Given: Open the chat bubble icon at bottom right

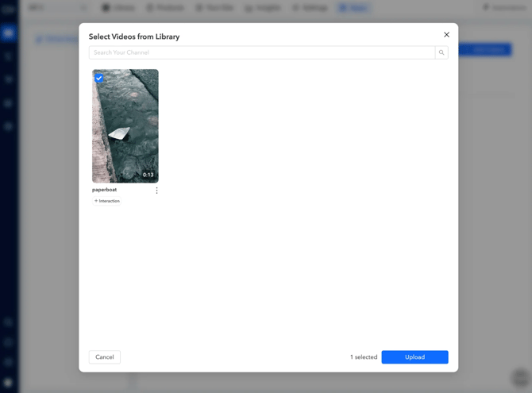Looking at the screenshot, I should [520, 377].
